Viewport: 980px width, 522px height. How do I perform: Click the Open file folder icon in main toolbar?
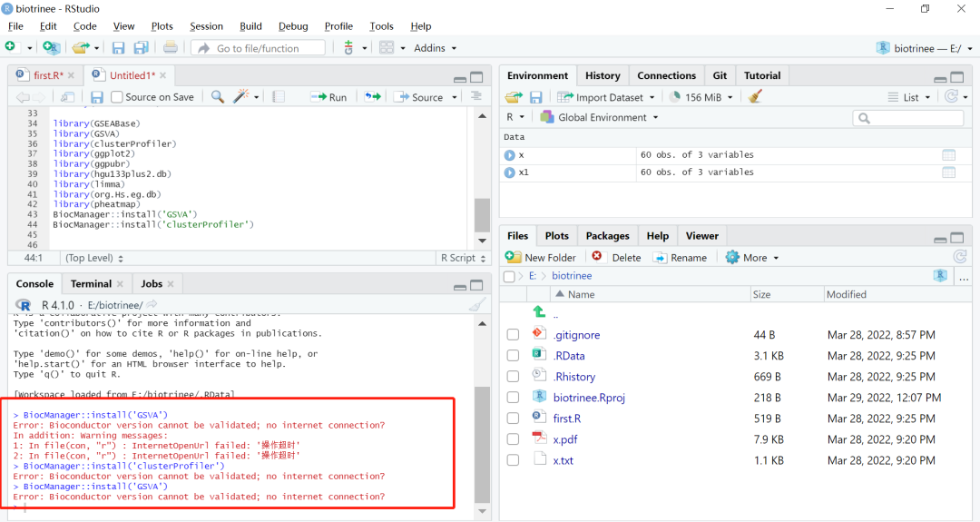point(80,47)
